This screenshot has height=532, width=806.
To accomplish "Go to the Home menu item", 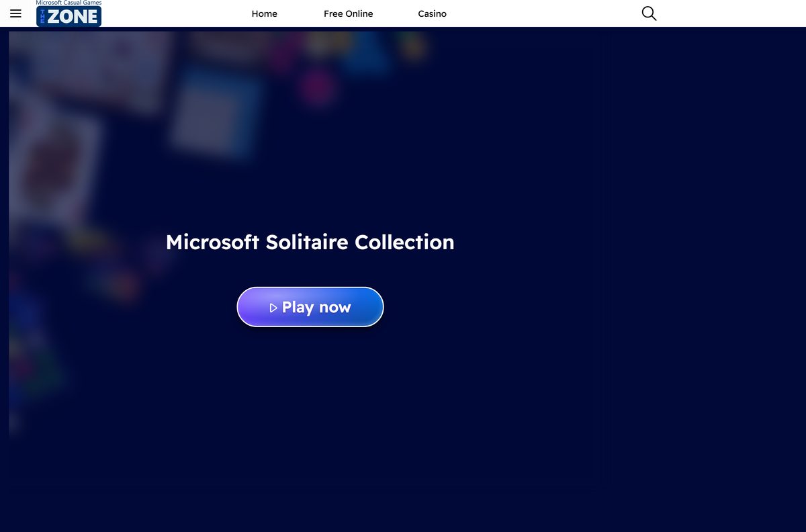I will point(265,13).
